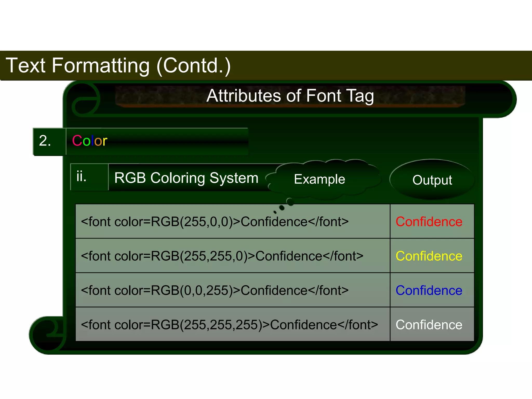Click the 'Output' oval label
Screen dimensions: 532x399
click(x=432, y=180)
